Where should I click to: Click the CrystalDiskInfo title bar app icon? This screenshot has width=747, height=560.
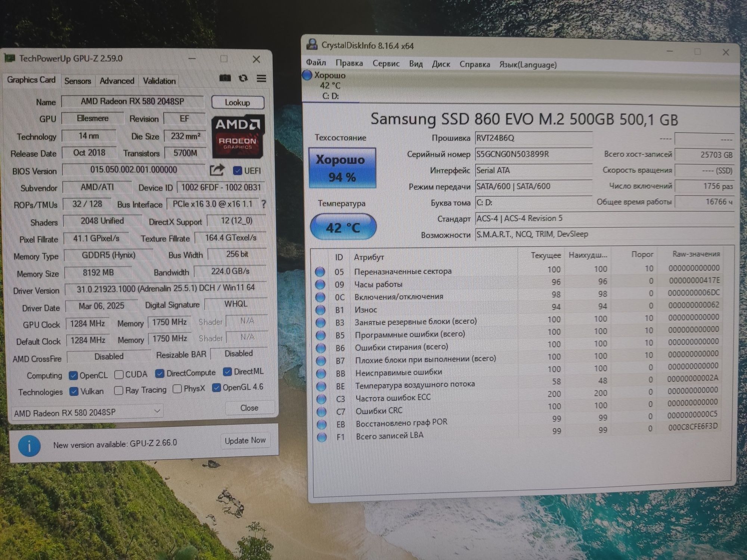[312, 45]
